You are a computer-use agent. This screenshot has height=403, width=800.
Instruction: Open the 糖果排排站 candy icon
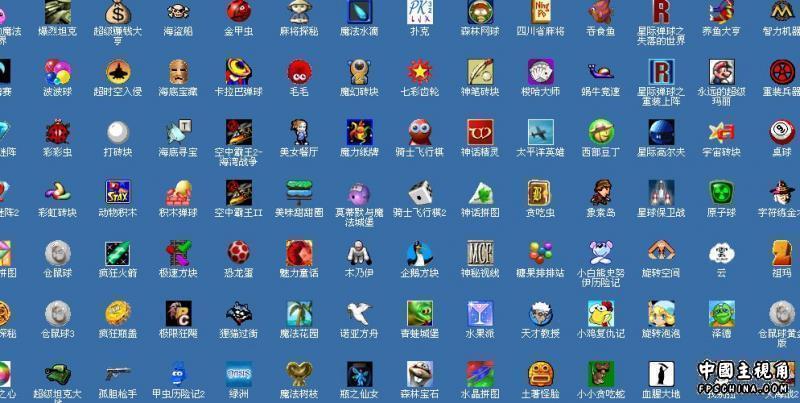[x=540, y=253]
